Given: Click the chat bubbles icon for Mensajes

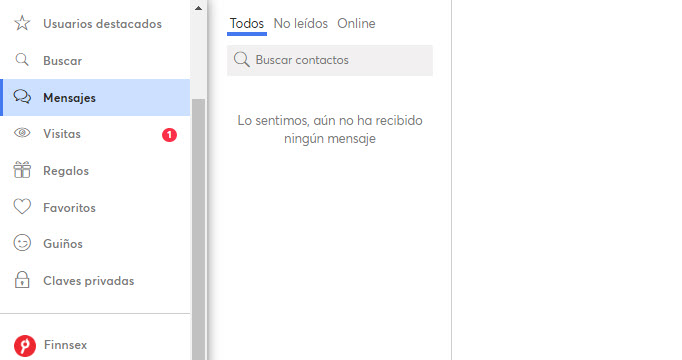Looking at the screenshot, I should click(x=22, y=97).
